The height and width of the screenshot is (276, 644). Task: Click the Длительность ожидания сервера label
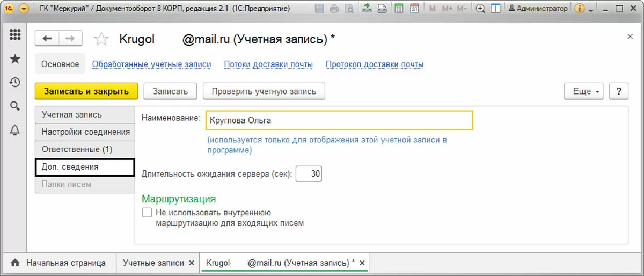pyautogui.click(x=217, y=174)
